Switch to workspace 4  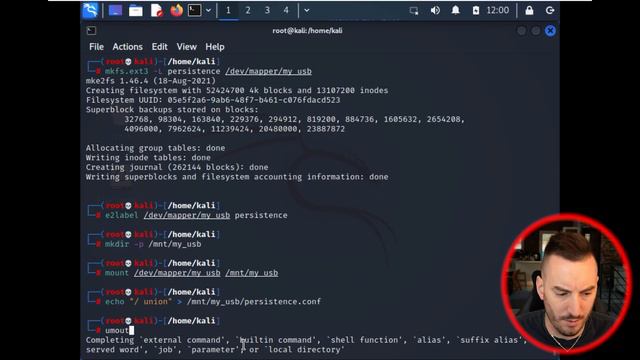coord(286,10)
